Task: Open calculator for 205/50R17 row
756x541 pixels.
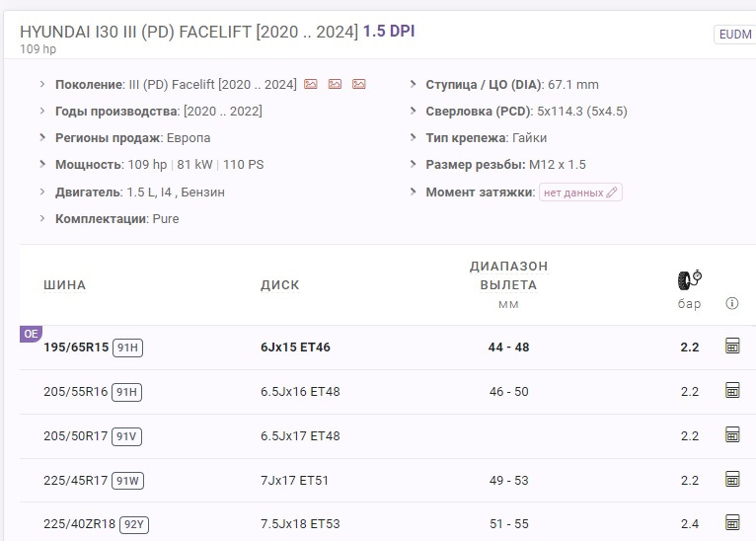Action: (x=732, y=434)
